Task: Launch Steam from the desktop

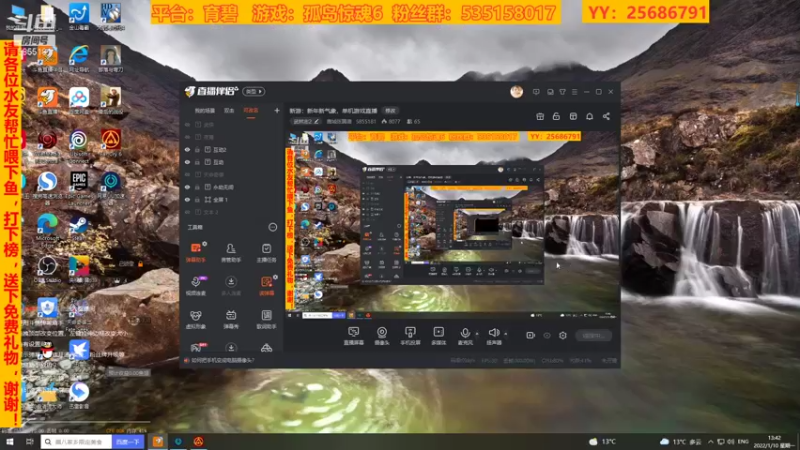Action: pyautogui.click(x=79, y=227)
